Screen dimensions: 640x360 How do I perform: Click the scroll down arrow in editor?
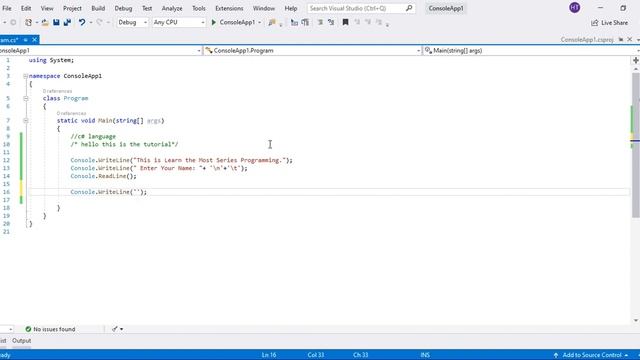coord(636,320)
